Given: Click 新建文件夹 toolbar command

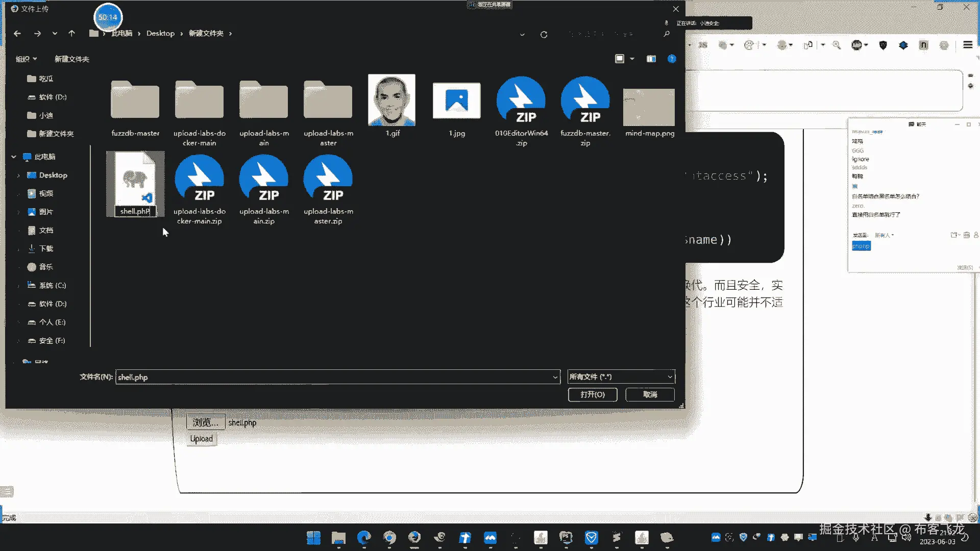Looking at the screenshot, I should click(x=72, y=59).
